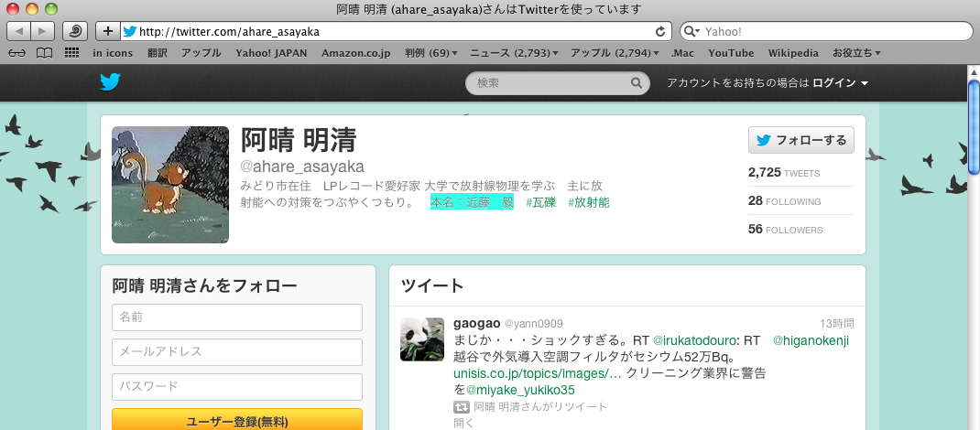Reload the page using the refresh icon
Viewport: 980px width, 430px height.
660,31
